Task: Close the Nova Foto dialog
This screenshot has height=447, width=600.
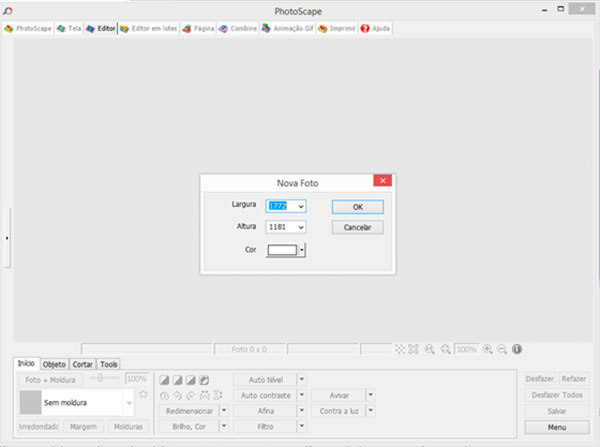Action: point(382,181)
